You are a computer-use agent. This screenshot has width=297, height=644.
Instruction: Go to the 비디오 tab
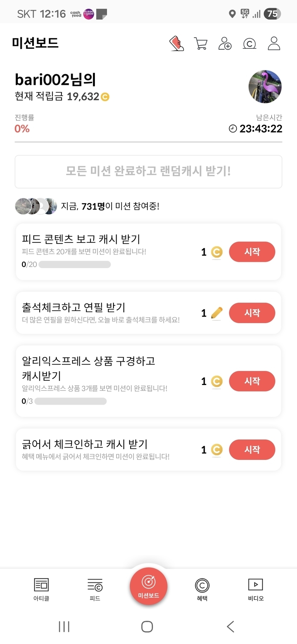255,590
